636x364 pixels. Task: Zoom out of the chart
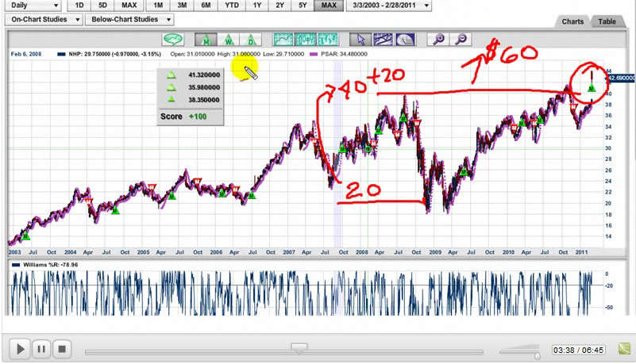click(461, 40)
